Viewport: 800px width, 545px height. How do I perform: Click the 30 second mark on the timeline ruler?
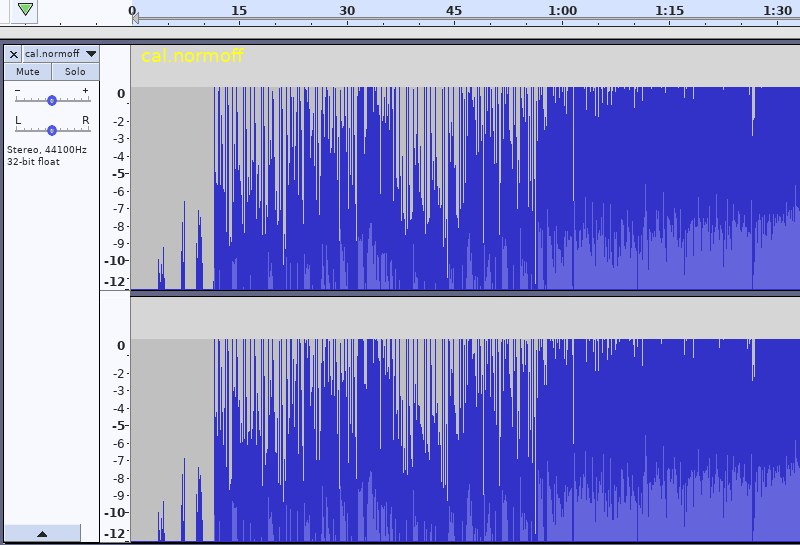click(x=347, y=11)
